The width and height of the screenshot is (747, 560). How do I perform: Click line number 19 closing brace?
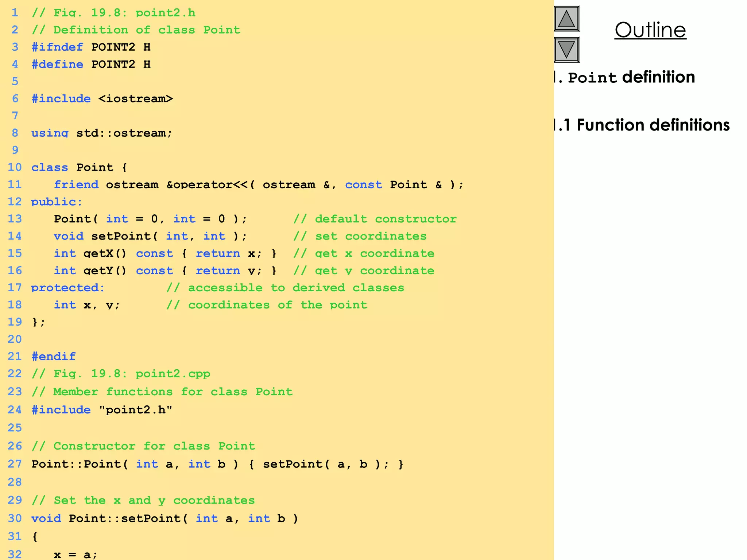point(39,322)
